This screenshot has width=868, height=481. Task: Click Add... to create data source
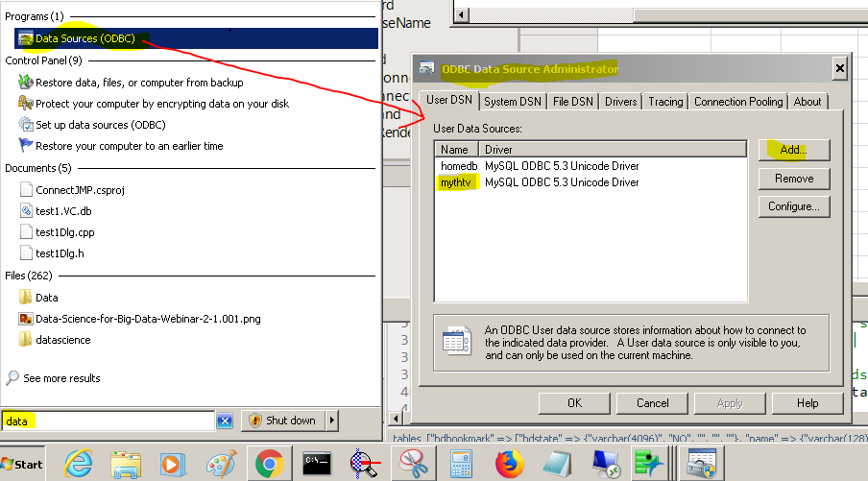click(x=794, y=150)
